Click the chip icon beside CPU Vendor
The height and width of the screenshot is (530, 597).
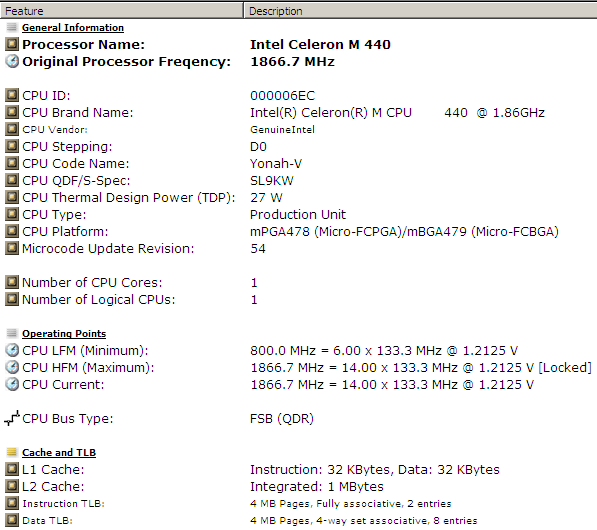tap(12, 129)
